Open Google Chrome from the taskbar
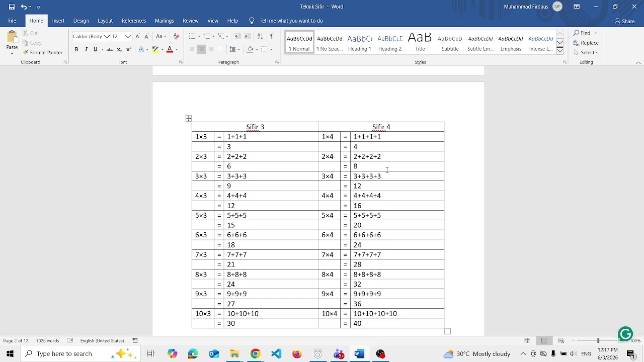The image size is (644, 362). coord(256,354)
